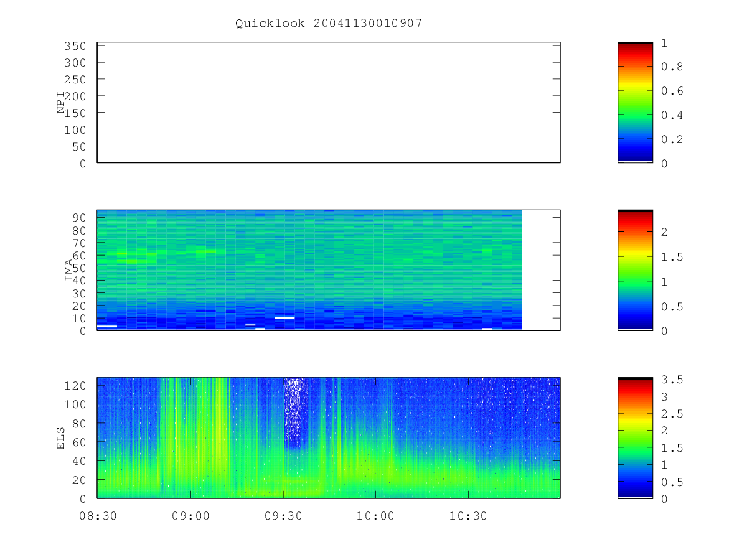Click the 10:00 time tick label

coord(375,516)
